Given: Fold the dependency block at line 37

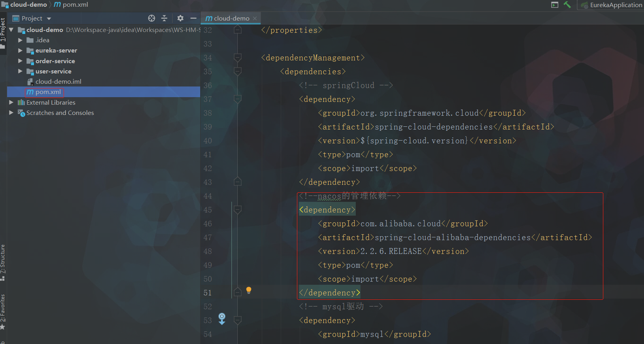Looking at the screenshot, I should 238,99.
